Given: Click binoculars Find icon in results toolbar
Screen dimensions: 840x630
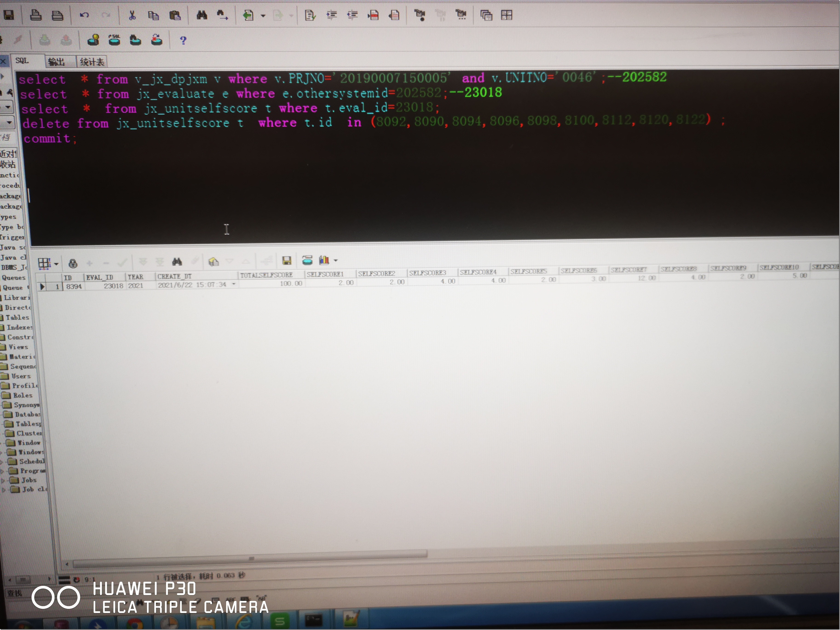Looking at the screenshot, I should coord(177,261).
